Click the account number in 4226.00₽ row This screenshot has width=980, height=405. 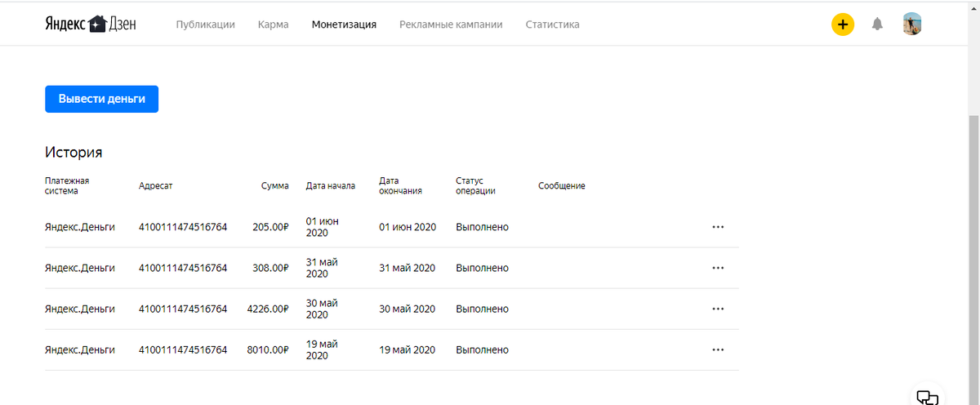tap(183, 309)
